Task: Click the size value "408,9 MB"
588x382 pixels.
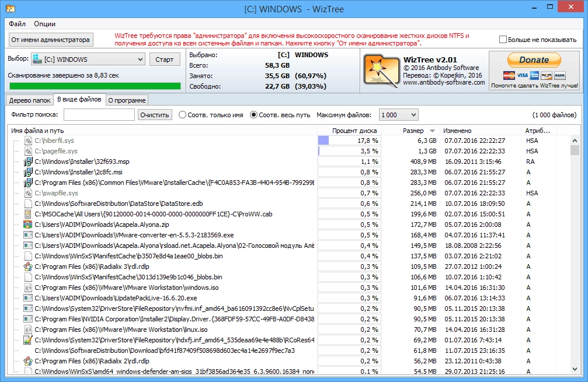Action: [423, 162]
